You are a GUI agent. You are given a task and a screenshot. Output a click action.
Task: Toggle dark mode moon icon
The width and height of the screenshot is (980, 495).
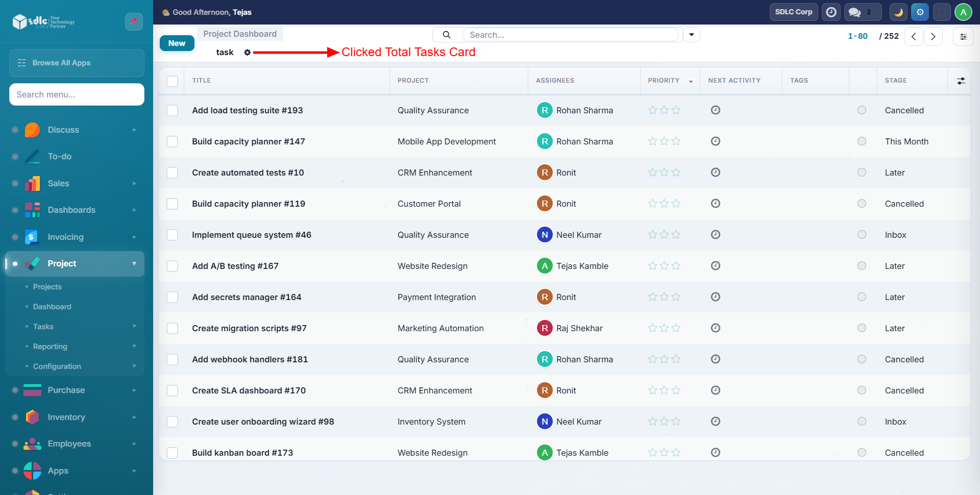click(898, 12)
